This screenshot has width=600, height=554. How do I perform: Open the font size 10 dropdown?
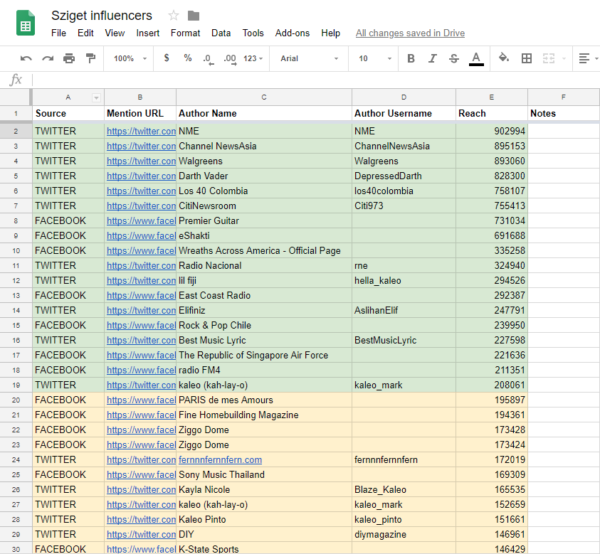[x=375, y=59]
